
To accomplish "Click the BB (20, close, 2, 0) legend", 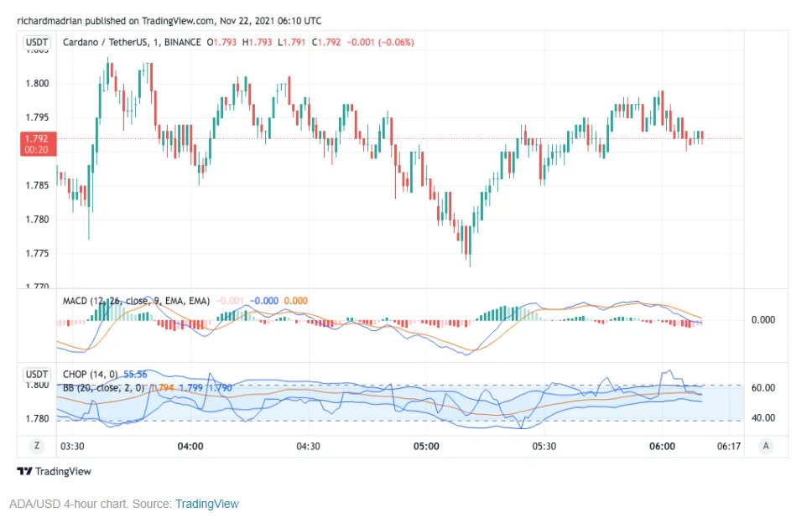I will [103, 387].
